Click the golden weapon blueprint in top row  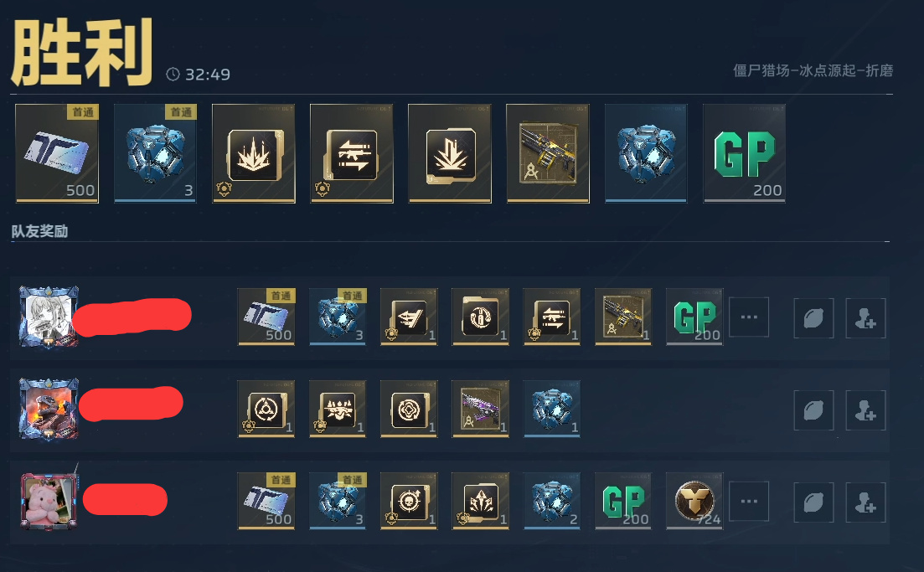pos(548,154)
